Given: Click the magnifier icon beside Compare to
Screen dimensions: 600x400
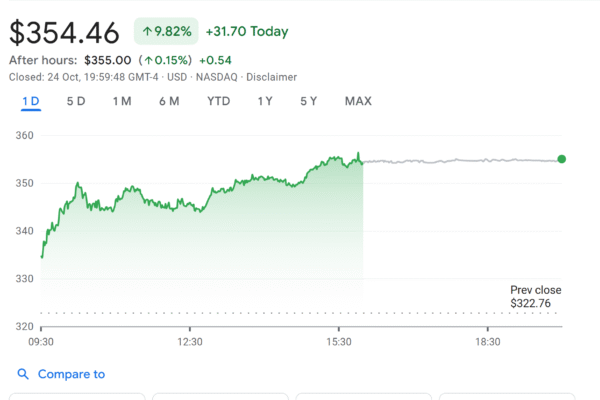Looking at the screenshot, I should tap(23, 375).
